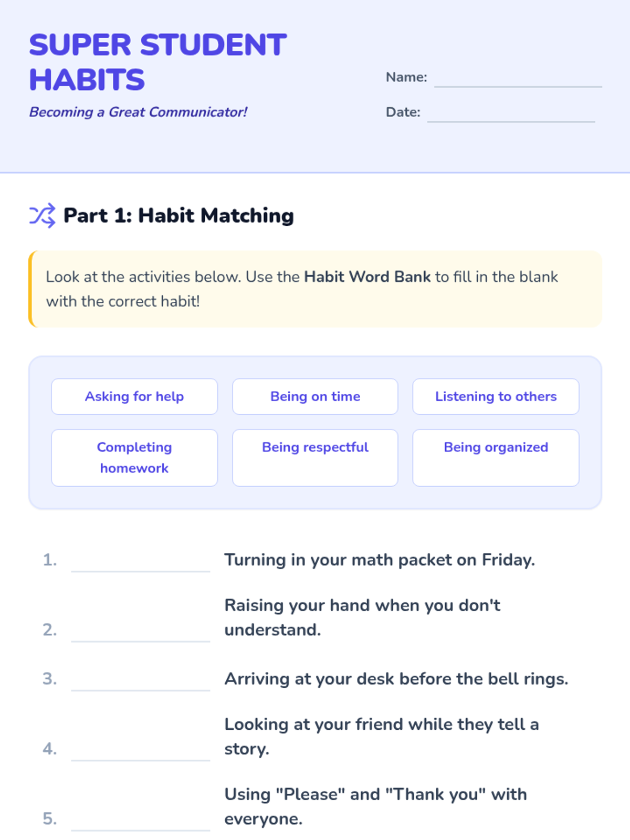Viewport: 630px width, 840px height.
Task: Select the 'Being respectful' word chip
Action: pos(315,457)
